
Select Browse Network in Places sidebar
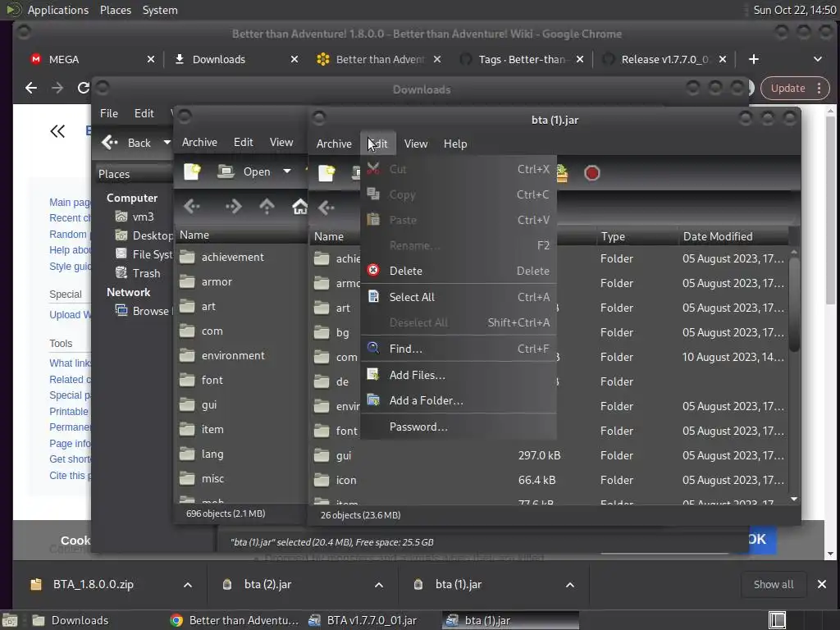[x=144, y=311]
